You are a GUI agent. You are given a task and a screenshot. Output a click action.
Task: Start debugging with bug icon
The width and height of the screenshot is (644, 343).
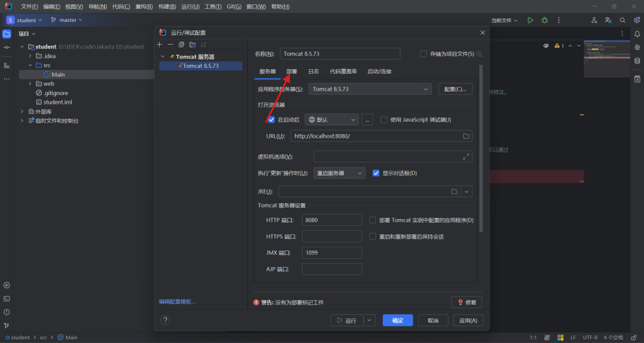point(545,20)
